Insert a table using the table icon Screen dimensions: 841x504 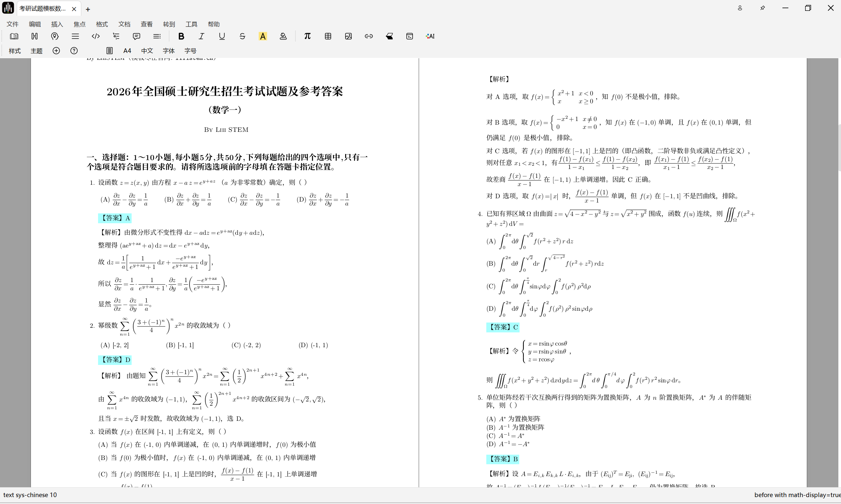coord(328,36)
